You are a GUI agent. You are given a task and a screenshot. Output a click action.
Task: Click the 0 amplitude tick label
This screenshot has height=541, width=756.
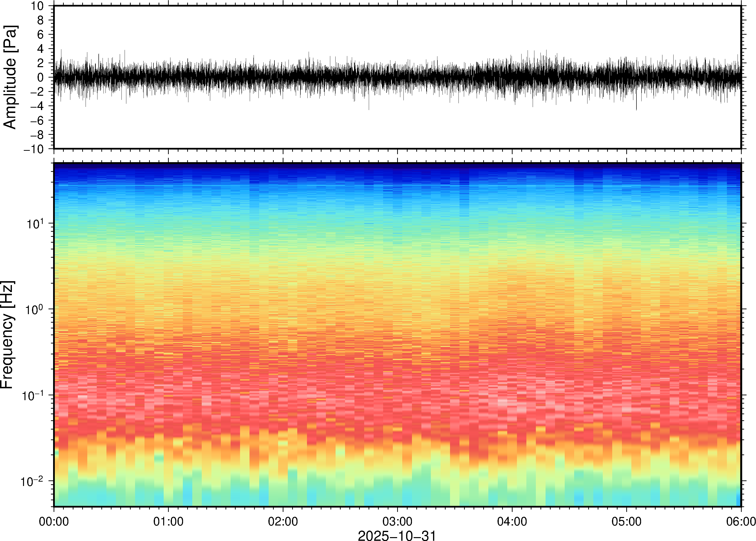pyautogui.click(x=41, y=78)
